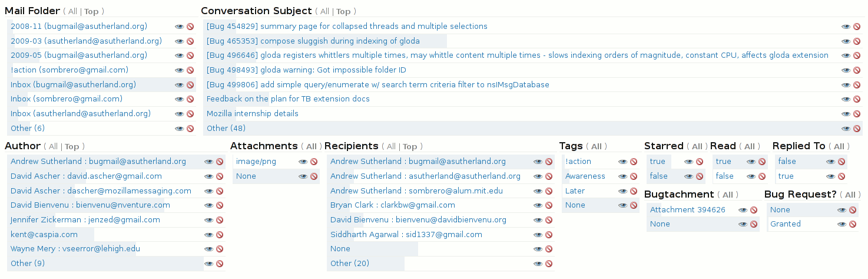The width and height of the screenshot is (868, 279).
Task: Switch Mail Folder facet to Top
Action: coord(91,12)
